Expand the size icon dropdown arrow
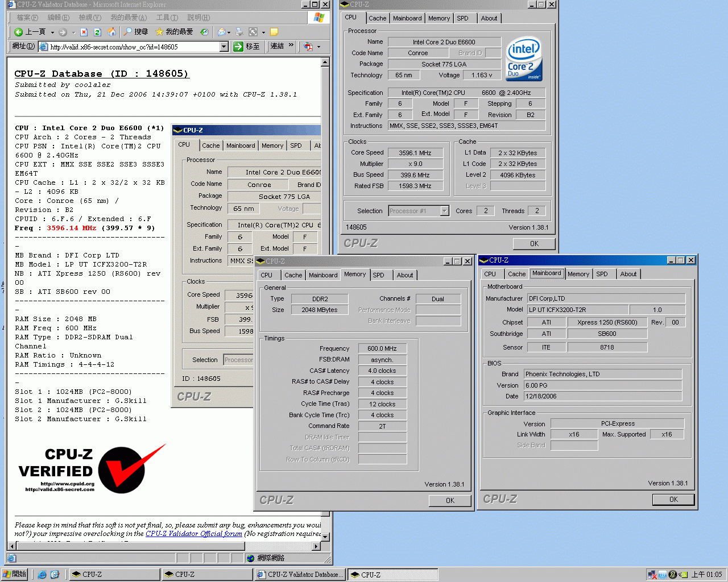 pos(263,32)
